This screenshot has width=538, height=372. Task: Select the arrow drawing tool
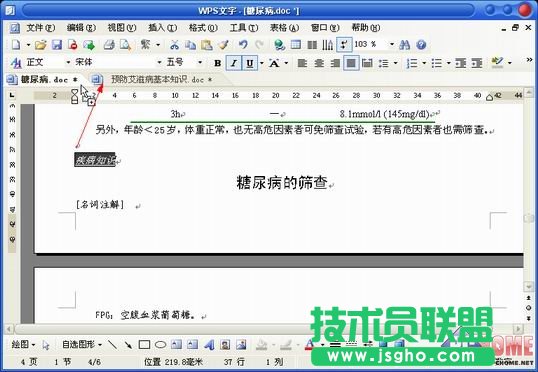tap(128, 344)
